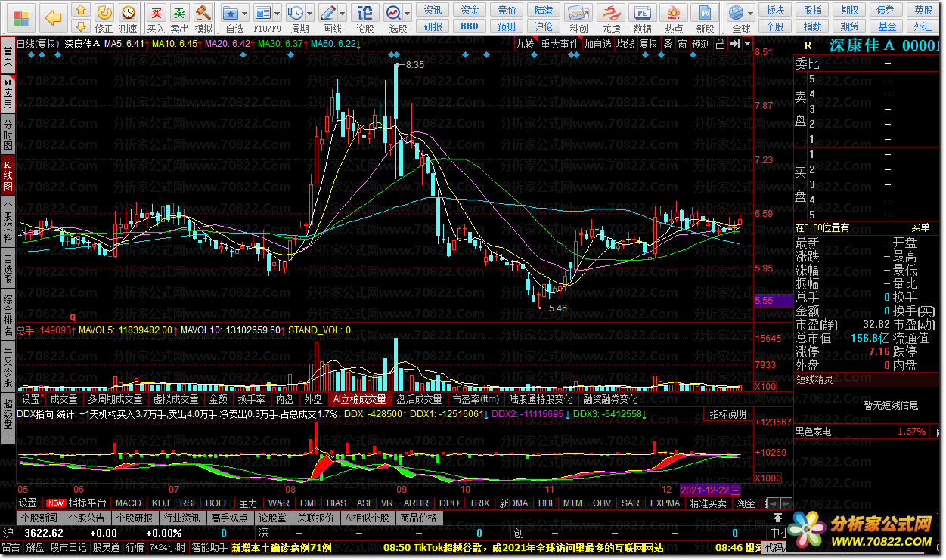This screenshot has width=946, height=560.
Task: Select the MACD indicator tab
Action: click(x=128, y=503)
